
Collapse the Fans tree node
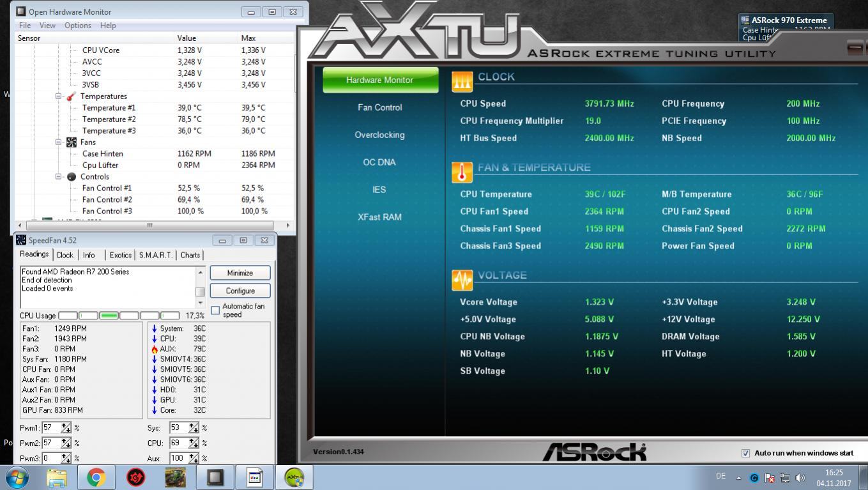(59, 142)
